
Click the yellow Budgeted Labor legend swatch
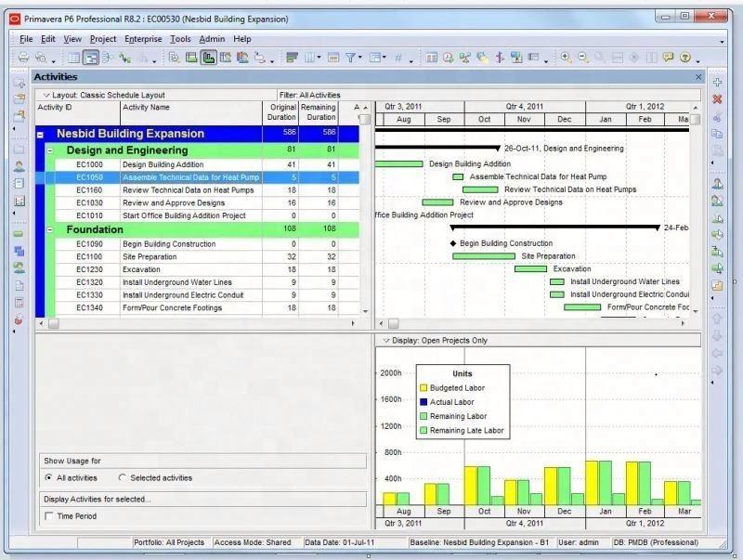423,388
